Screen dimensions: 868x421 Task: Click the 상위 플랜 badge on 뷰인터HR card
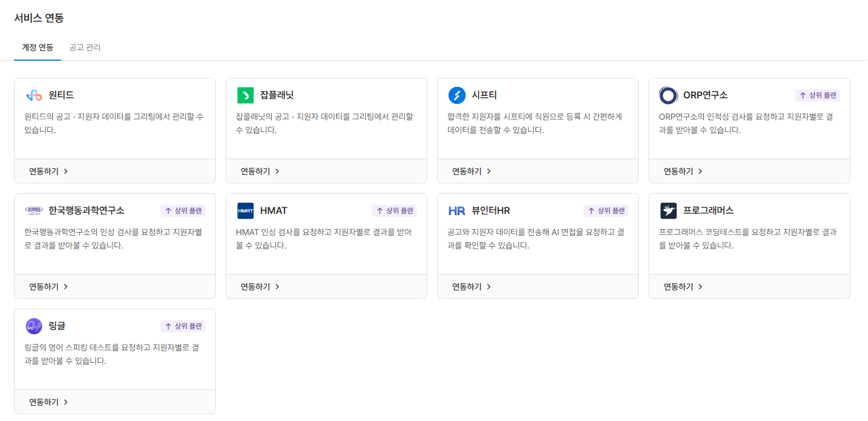[x=606, y=211]
